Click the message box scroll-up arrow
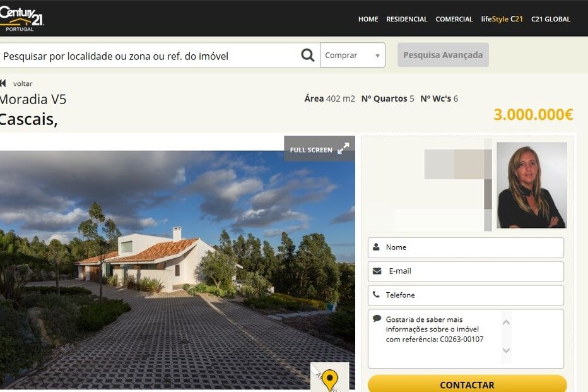The image size is (588, 392). click(506, 322)
